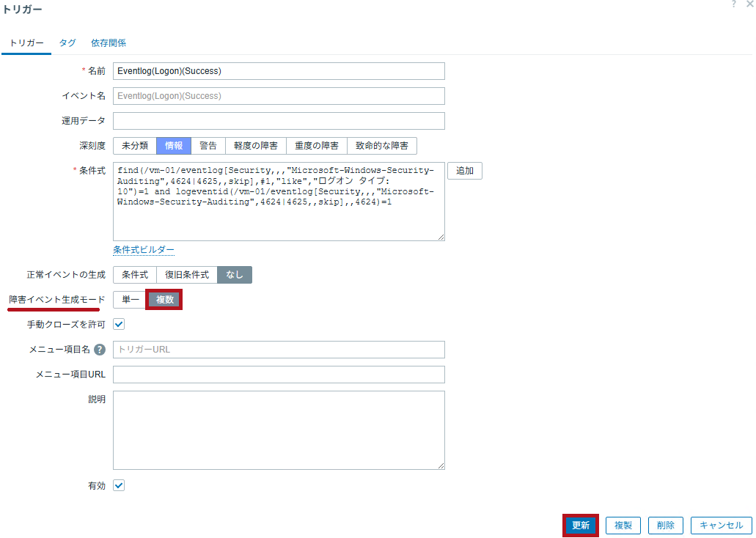Toggle the 手動クローズを許可 checkbox
The height and width of the screenshot is (538, 756).
(119, 324)
